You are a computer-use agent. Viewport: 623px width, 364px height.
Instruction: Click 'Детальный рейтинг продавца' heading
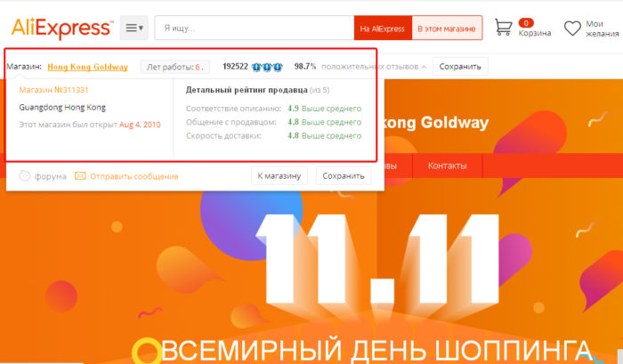pyautogui.click(x=247, y=90)
